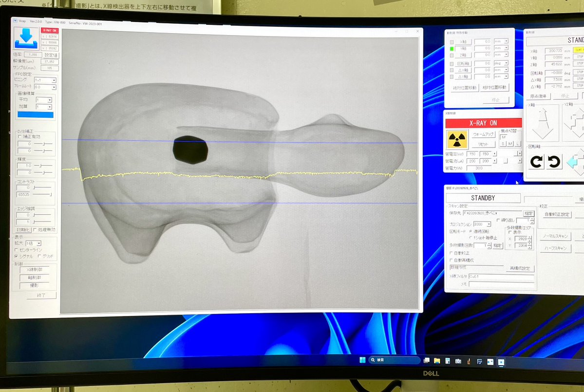This screenshot has height=392, width=584.
Task: Adjust the first エッジ強調 slider
Action: (42, 215)
